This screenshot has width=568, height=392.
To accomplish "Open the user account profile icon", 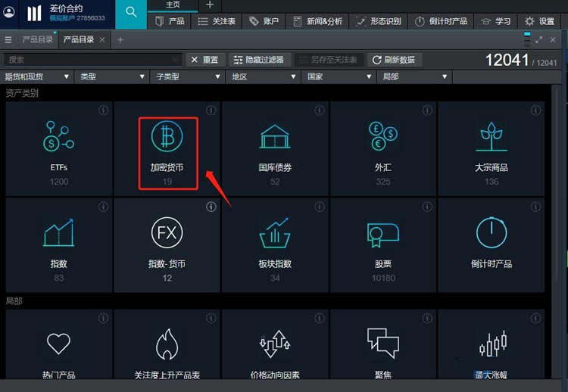I will [8, 12].
